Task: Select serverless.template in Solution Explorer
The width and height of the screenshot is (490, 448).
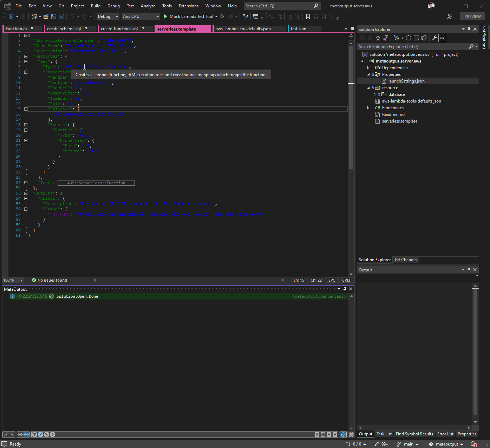Action: click(399, 121)
